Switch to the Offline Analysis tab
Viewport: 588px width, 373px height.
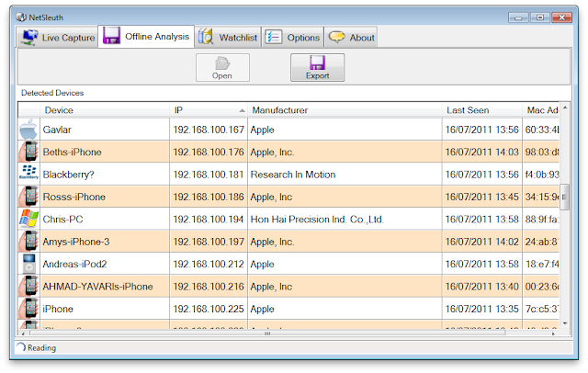(146, 37)
